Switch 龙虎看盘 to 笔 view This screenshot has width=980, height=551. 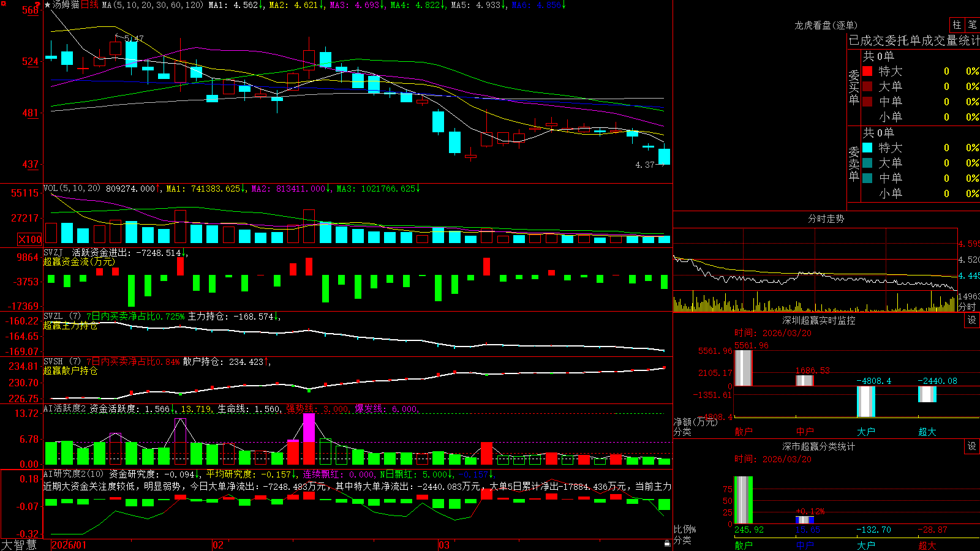[972, 24]
